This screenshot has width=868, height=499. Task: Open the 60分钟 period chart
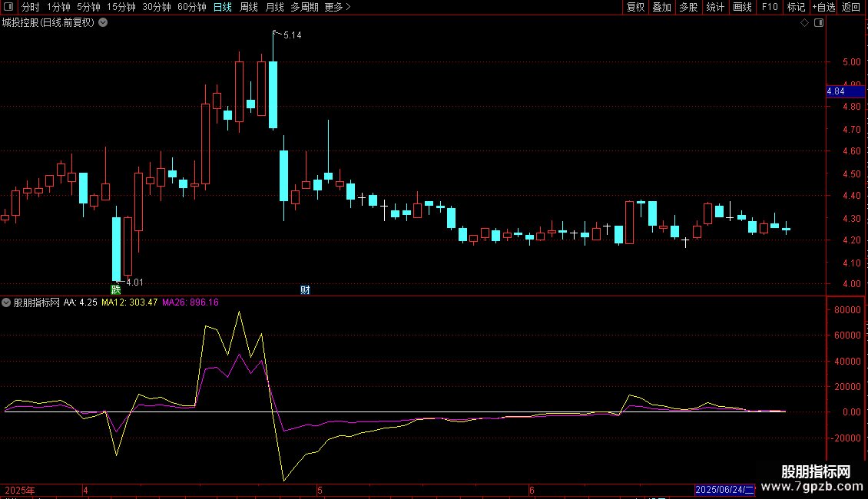coord(192,7)
